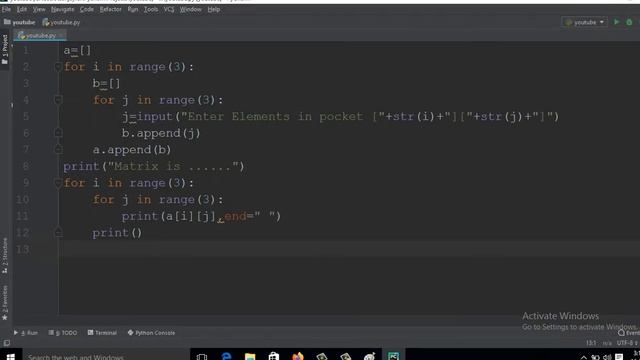Screen dimensions: 640x360
Task: Open the Navigate menu
Action: pos(62,9)
